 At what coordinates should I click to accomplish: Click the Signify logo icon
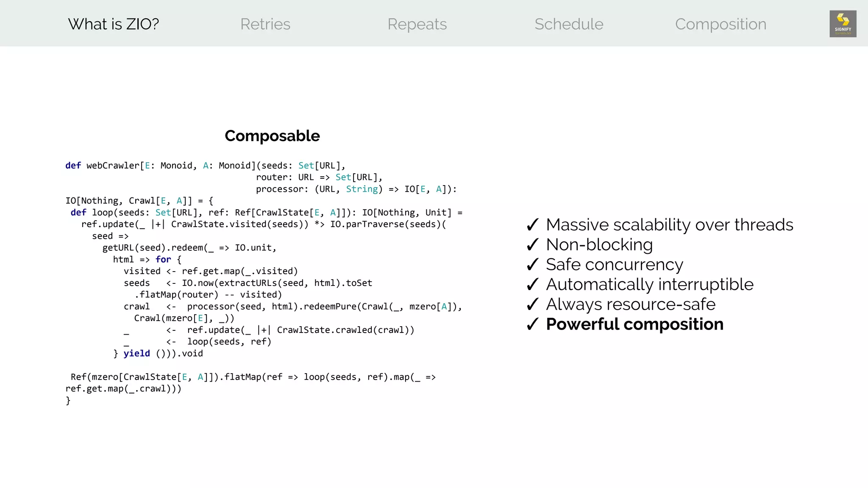coord(843,24)
